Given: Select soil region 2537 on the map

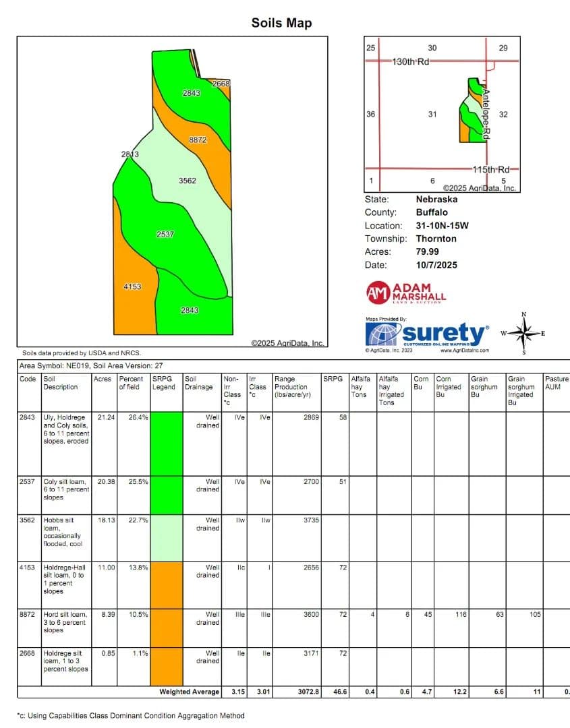Looking at the screenshot, I should (x=165, y=235).
